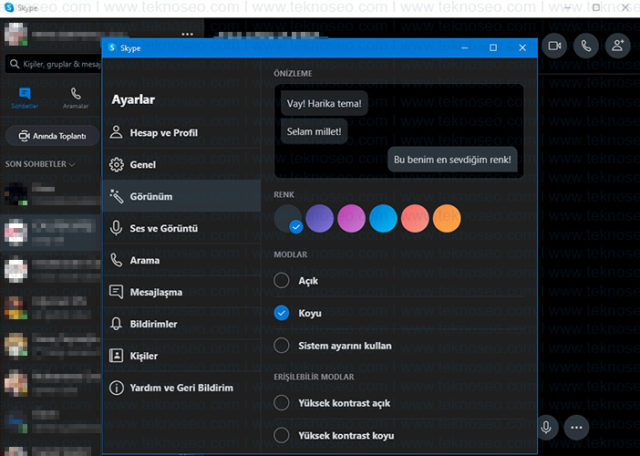Open Yardım ve Geri Bildirim section
The height and width of the screenshot is (456, 640).
[x=181, y=387]
